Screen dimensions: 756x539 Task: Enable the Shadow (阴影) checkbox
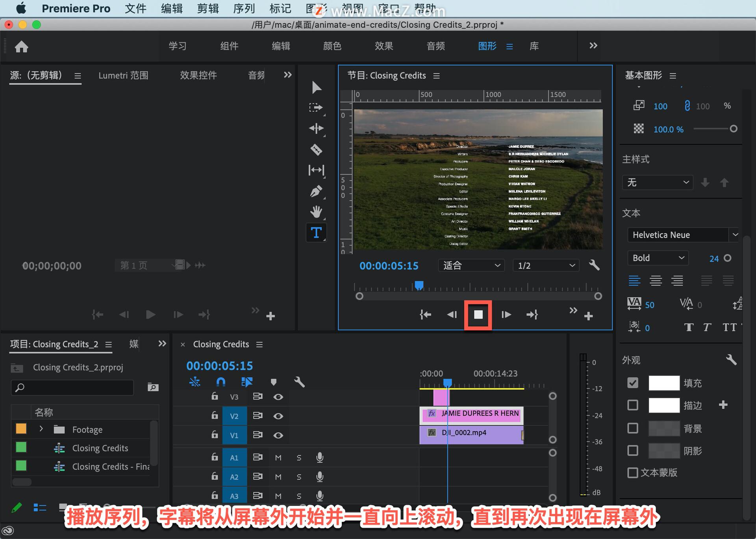click(633, 450)
